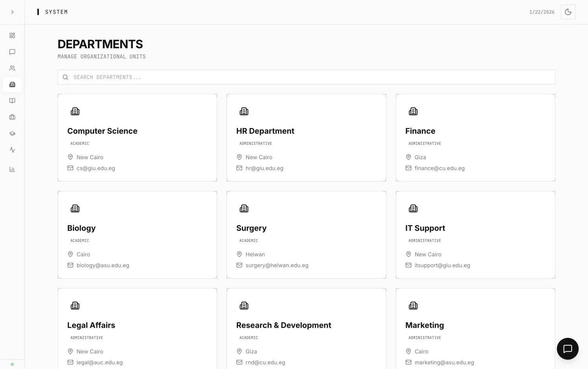588x369 pixels.
Task: Click the building icon on HR Department card
Action: click(244, 111)
